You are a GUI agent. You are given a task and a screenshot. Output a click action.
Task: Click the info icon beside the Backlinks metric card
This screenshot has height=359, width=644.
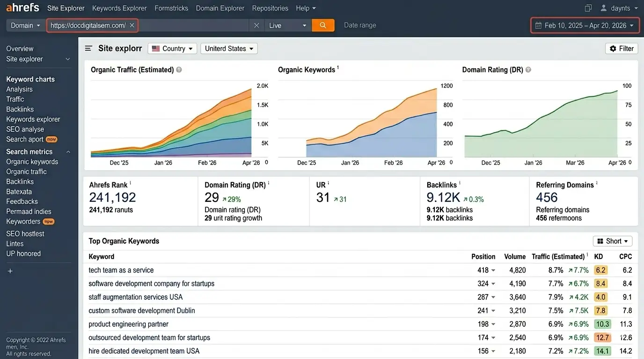coord(460,183)
